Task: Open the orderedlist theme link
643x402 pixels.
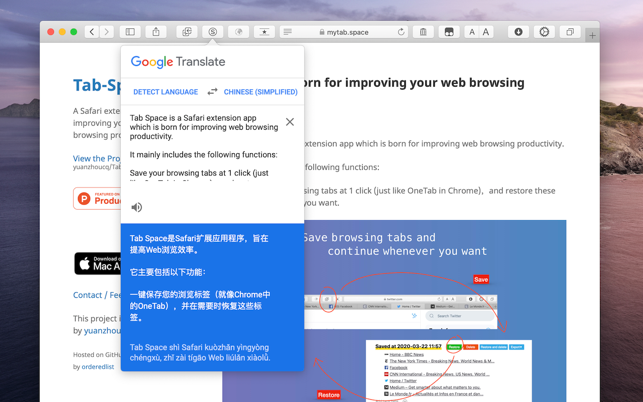Action: click(98, 367)
